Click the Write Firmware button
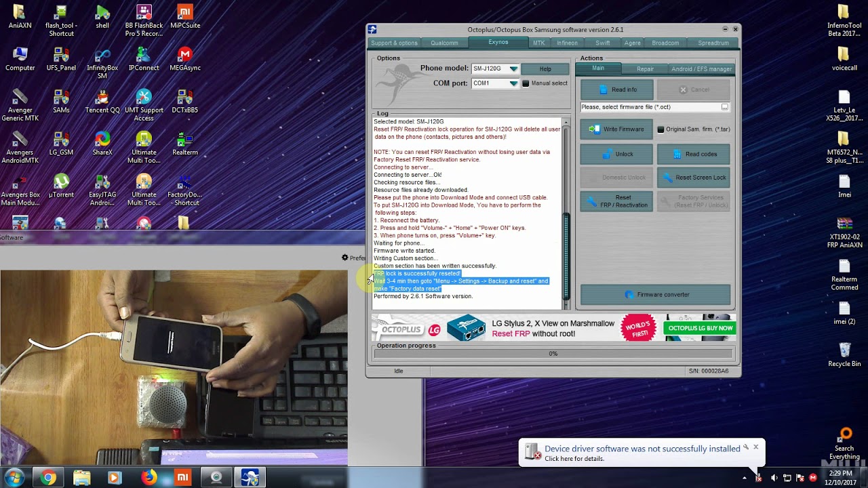The width and height of the screenshot is (868, 488). (x=616, y=129)
